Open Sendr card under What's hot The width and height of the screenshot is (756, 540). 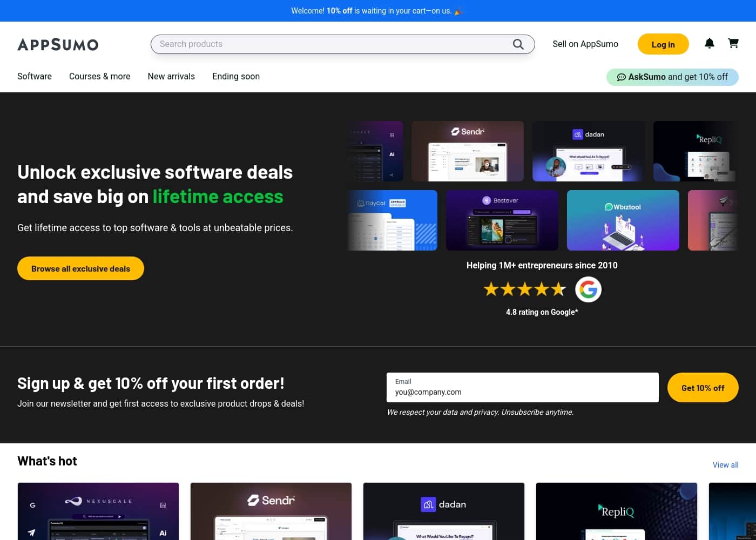pyautogui.click(x=271, y=511)
